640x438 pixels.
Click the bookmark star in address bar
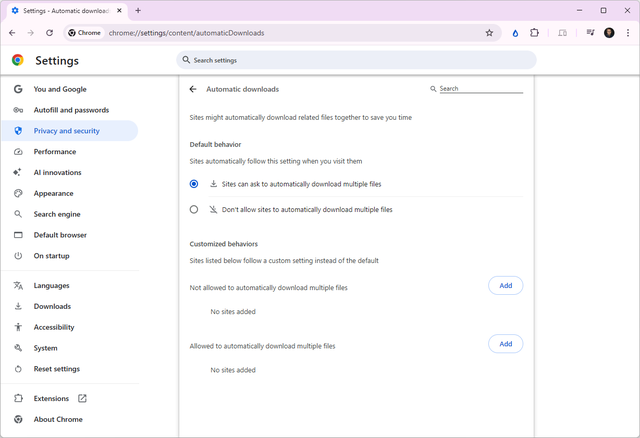pos(489,32)
